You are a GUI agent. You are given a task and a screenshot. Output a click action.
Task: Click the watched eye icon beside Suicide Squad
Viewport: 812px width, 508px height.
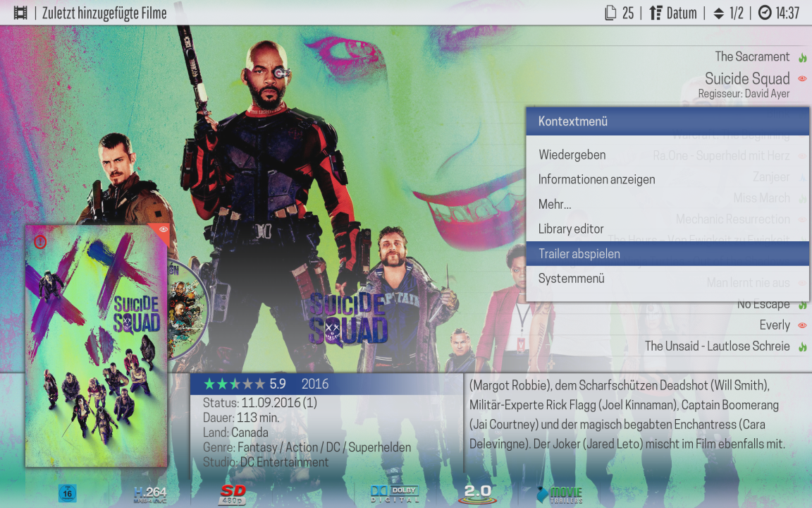pyautogui.click(x=802, y=79)
